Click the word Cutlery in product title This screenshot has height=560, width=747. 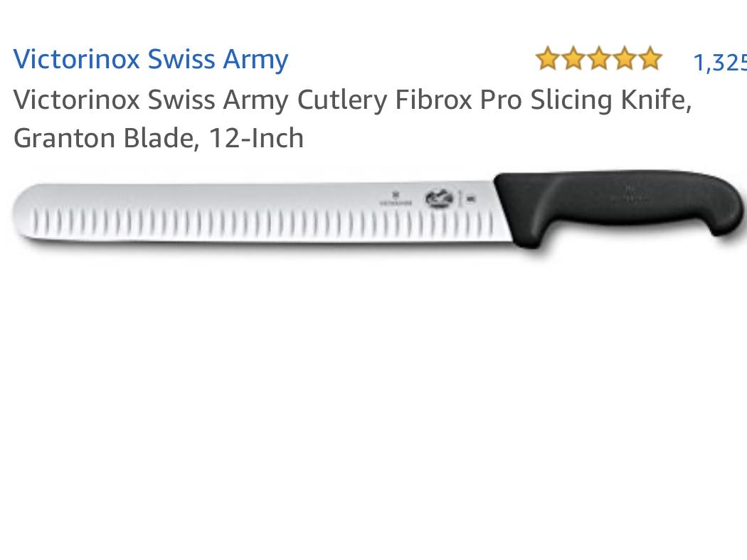(342, 100)
